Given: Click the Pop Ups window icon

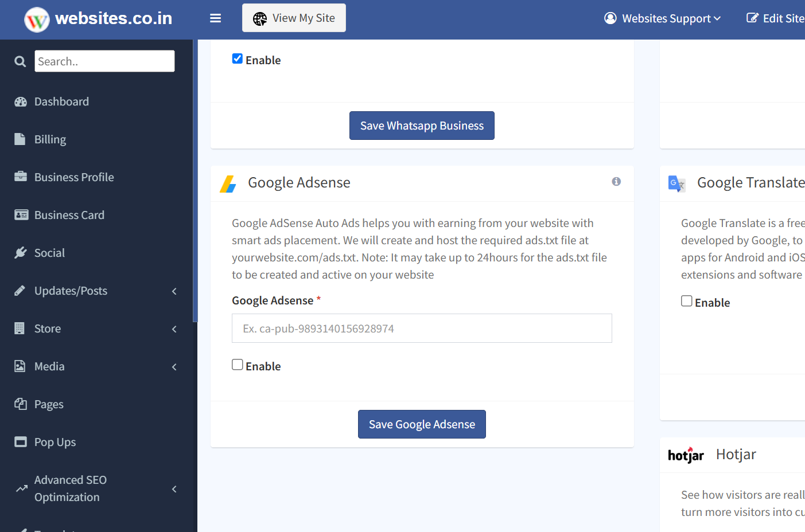Looking at the screenshot, I should coord(21,442).
